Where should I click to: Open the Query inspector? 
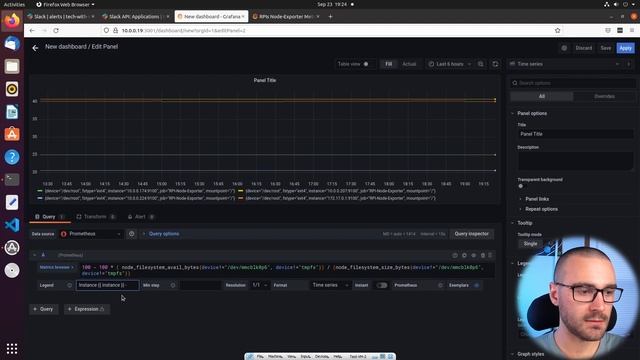(471, 234)
